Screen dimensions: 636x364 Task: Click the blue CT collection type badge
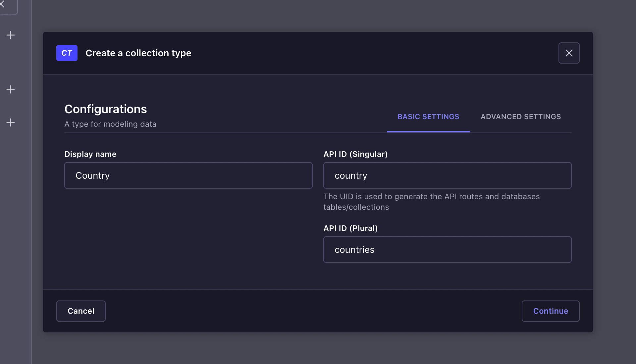67,53
